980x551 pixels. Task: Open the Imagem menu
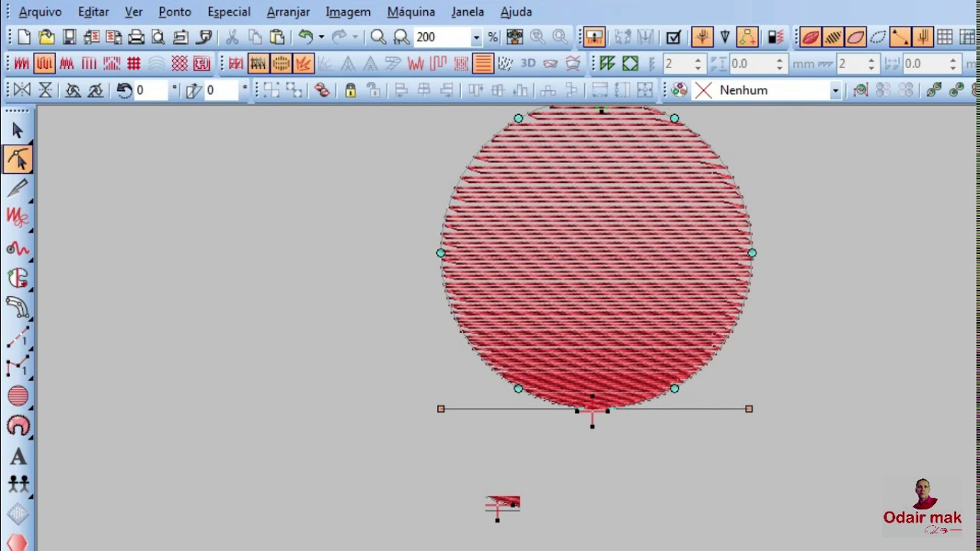coord(348,11)
